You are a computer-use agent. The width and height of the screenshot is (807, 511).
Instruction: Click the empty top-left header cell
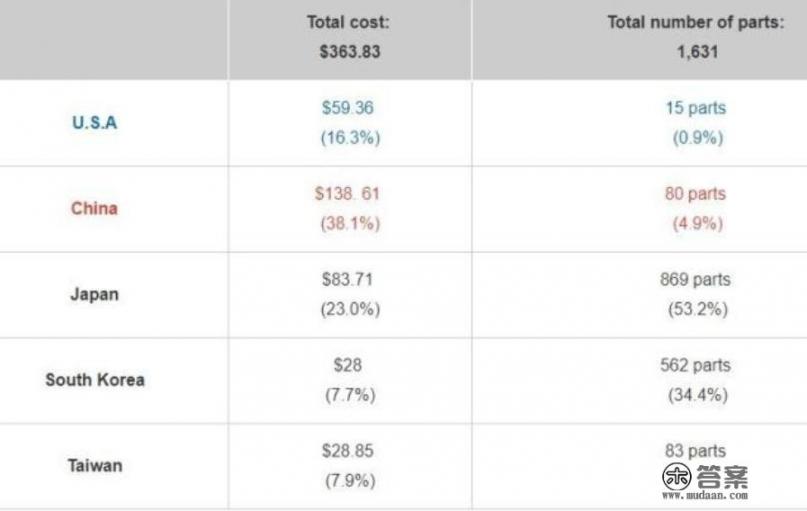click(x=113, y=38)
